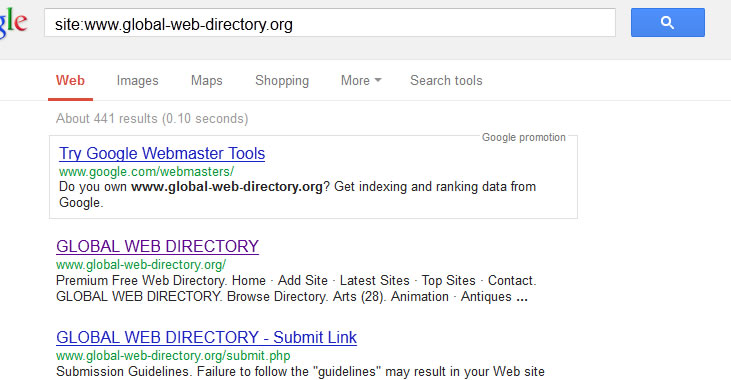The width and height of the screenshot is (731, 380).
Task: Click the About 441 results text
Action: tap(152, 118)
